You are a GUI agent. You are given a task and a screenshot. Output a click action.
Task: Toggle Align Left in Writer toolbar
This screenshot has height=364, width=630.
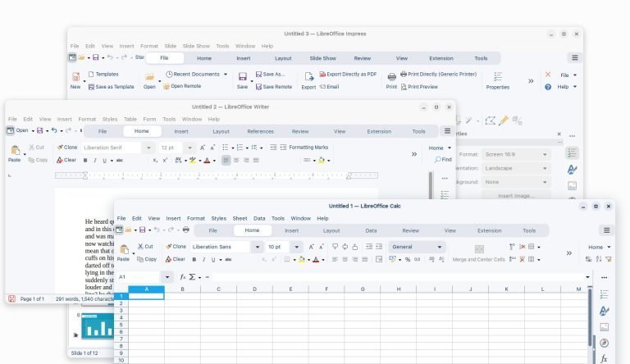[226, 161]
